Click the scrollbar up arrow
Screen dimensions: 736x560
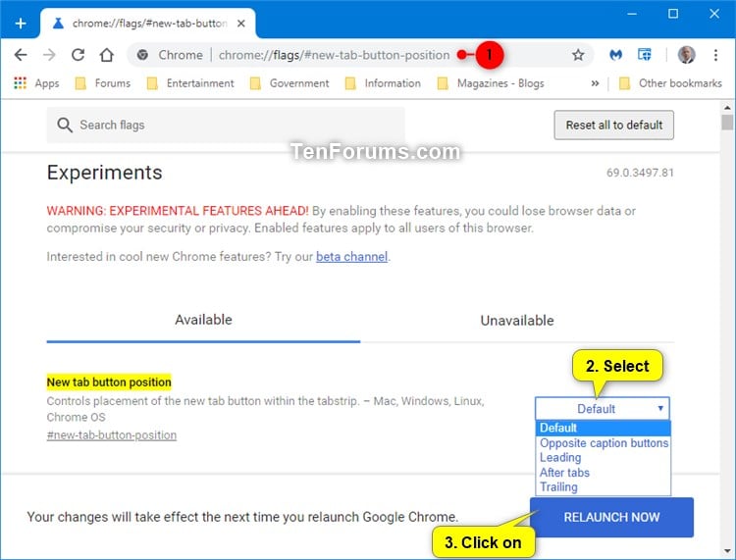pos(727,108)
